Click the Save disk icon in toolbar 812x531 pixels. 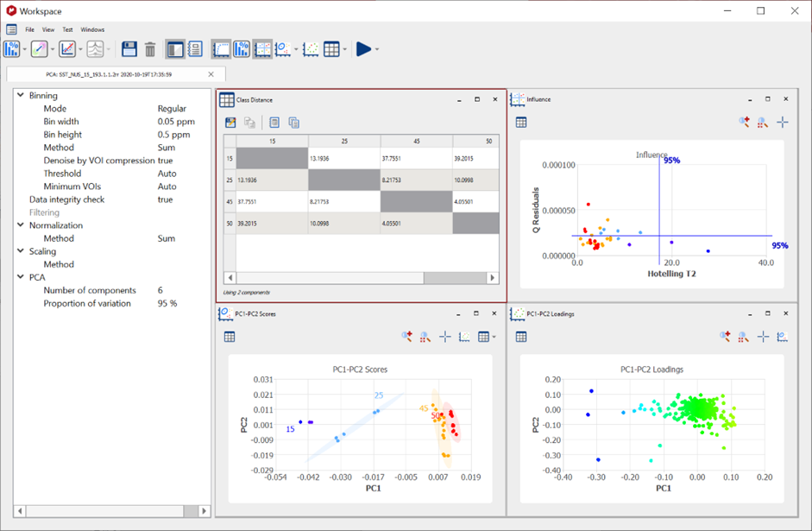[129, 49]
